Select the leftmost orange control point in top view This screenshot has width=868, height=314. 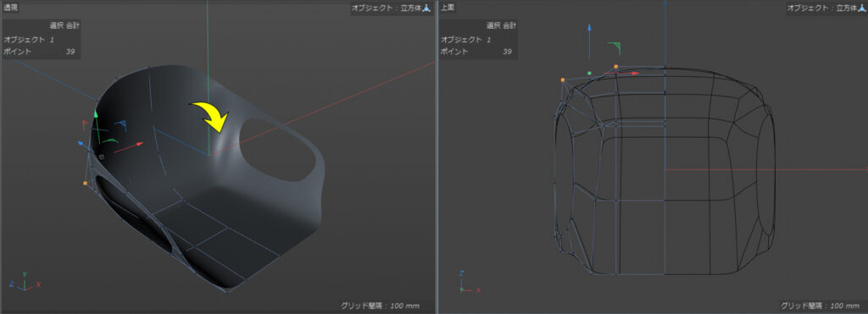pyautogui.click(x=563, y=80)
